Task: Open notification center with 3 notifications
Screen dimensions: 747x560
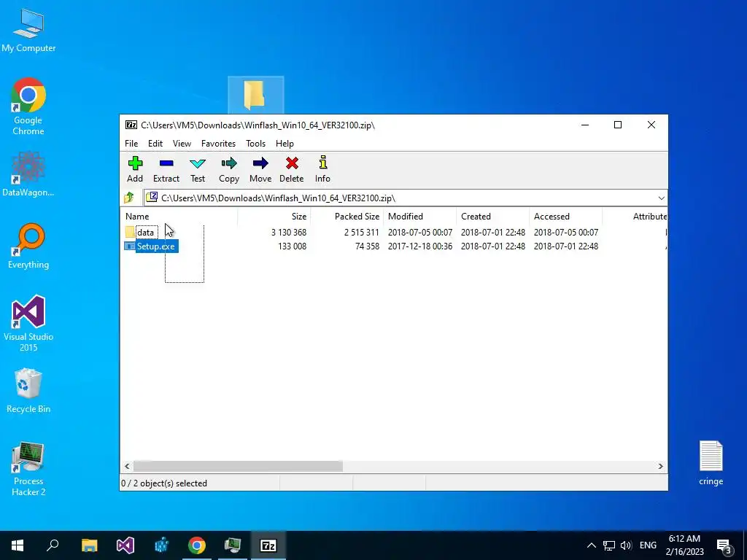Action: point(724,546)
